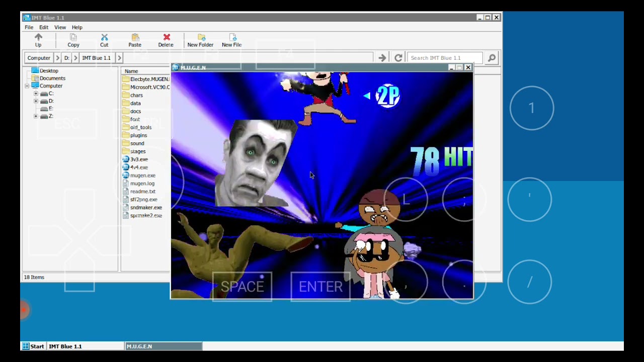Jump to Computer in the breadcrumb
This screenshot has width=644, height=362.
click(39, 58)
